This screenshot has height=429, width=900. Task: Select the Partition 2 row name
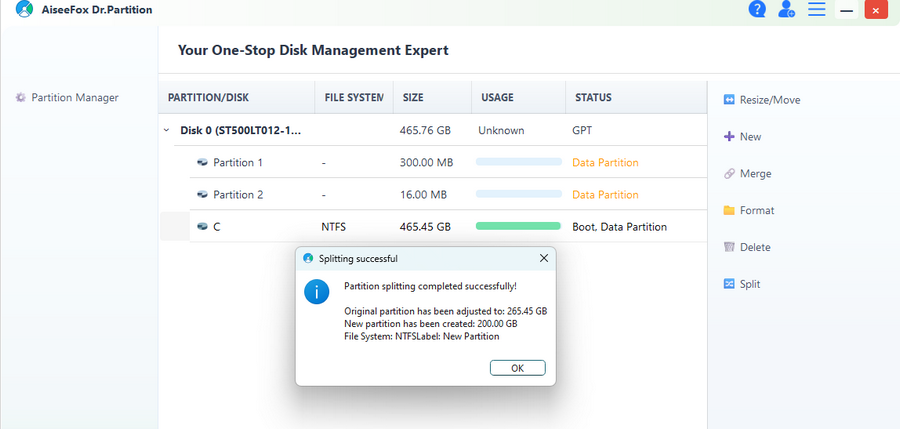click(x=238, y=195)
